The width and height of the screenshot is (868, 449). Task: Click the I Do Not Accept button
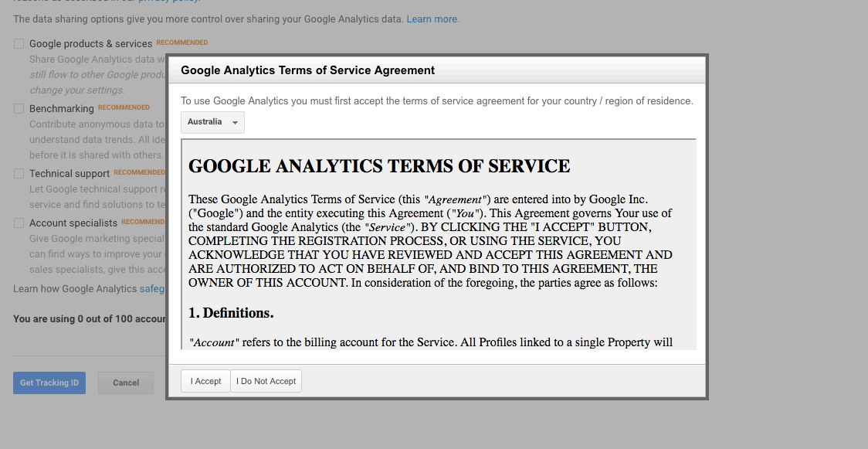pyautogui.click(x=266, y=381)
